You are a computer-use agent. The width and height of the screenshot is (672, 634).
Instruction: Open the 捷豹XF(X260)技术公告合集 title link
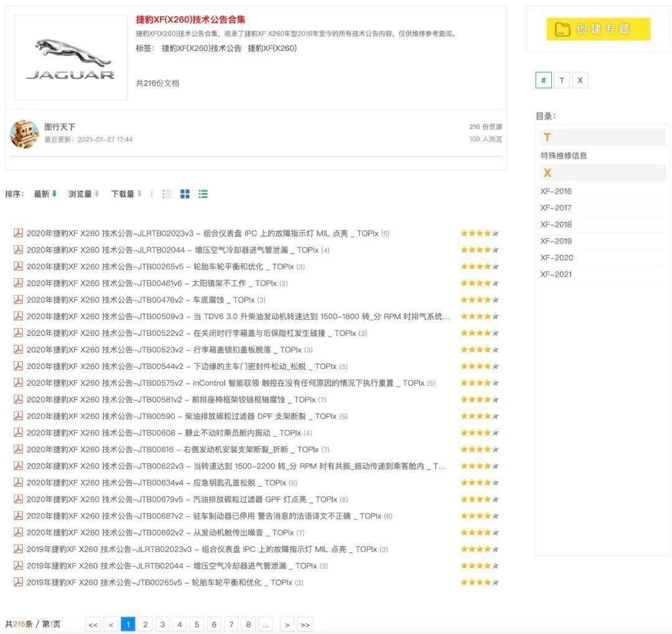(x=191, y=19)
